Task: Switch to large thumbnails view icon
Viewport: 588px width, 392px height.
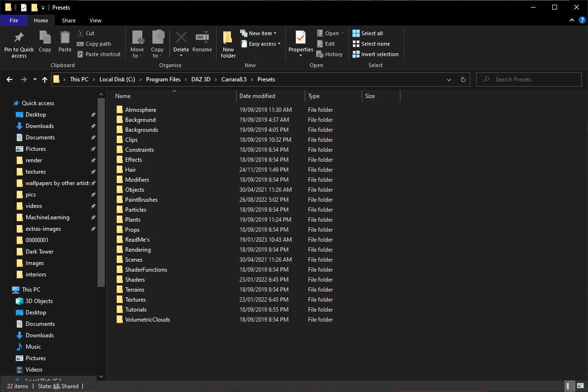Action: coord(580,386)
